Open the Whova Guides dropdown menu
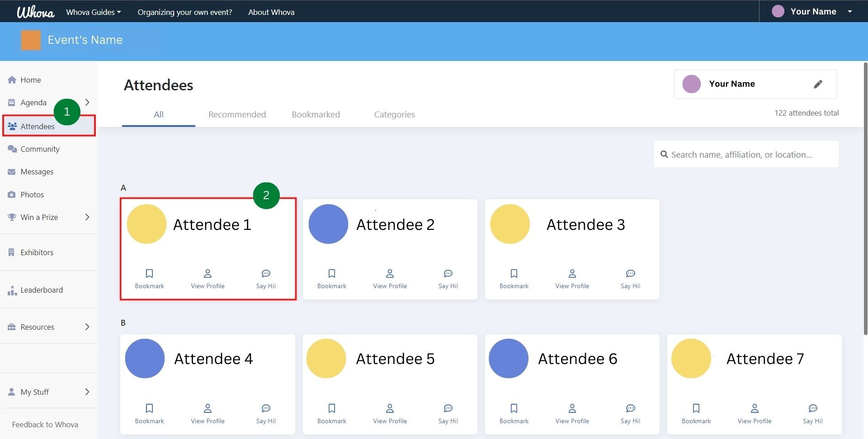The height and width of the screenshot is (439, 868). 94,12
